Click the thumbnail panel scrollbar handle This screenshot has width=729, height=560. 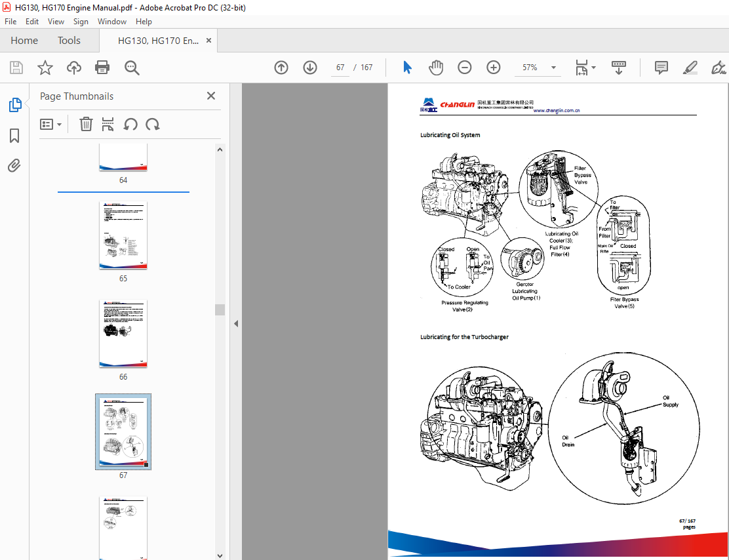220,310
